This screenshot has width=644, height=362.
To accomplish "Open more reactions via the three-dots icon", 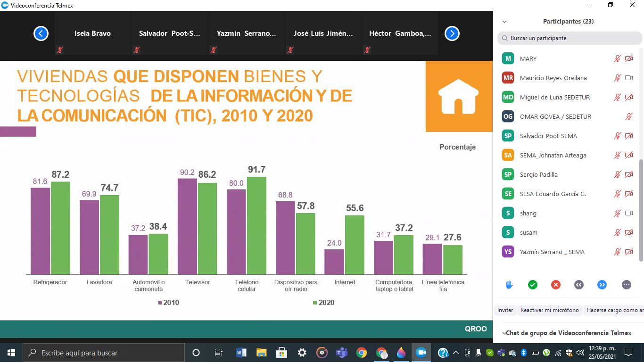I will click(626, 285).
